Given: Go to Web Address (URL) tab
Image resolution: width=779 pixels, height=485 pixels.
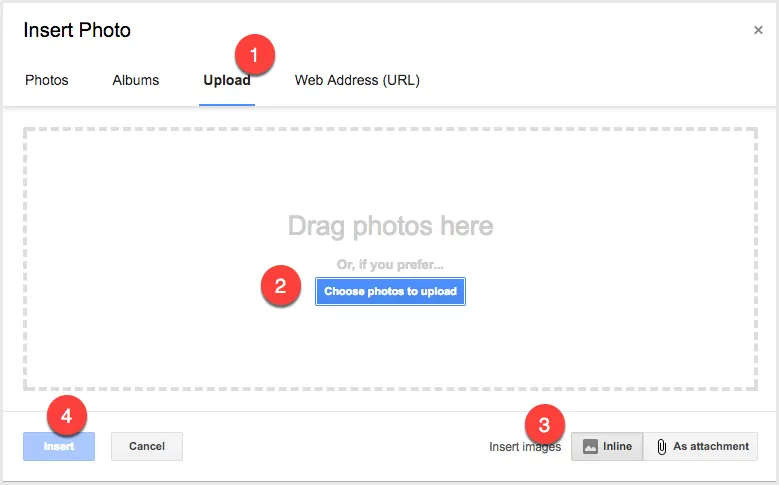Looking at the screenshot, I should point(357,80).
